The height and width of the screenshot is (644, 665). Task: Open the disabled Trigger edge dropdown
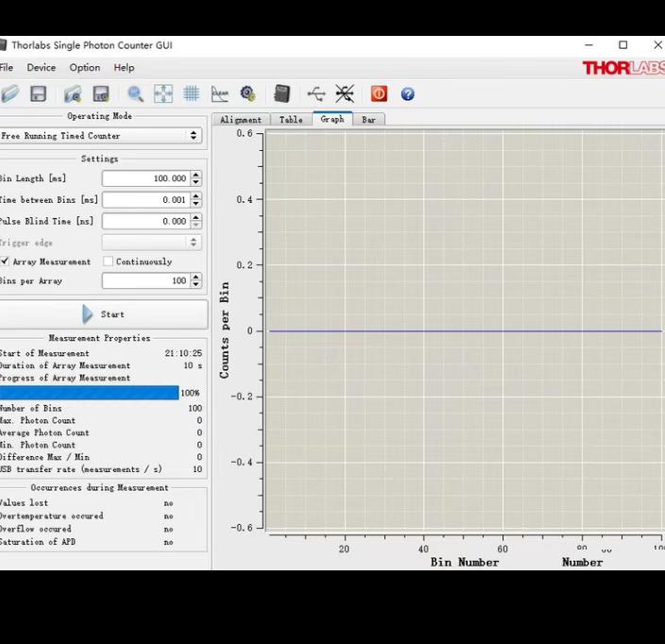(x=151, y=243)
